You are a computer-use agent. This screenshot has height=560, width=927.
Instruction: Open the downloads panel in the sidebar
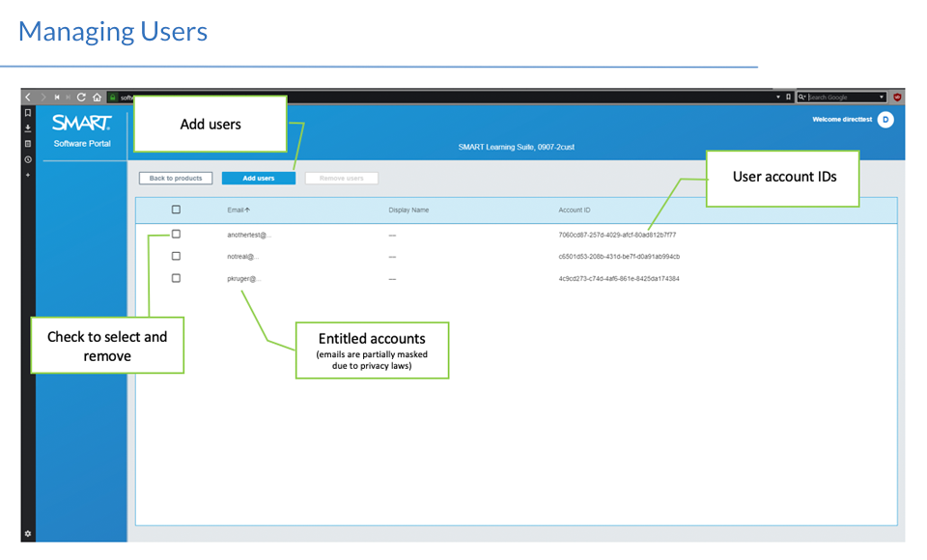28,127
